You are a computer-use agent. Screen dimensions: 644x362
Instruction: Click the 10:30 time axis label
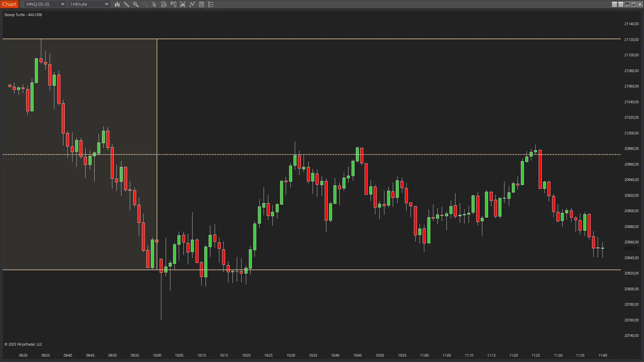point(291,355)
